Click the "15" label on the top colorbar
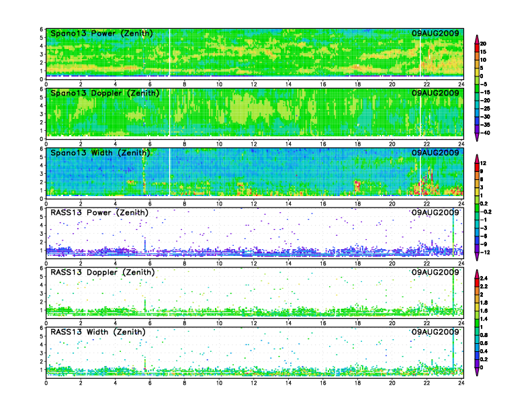The image size is (532, 411). (x=483, y=52)
